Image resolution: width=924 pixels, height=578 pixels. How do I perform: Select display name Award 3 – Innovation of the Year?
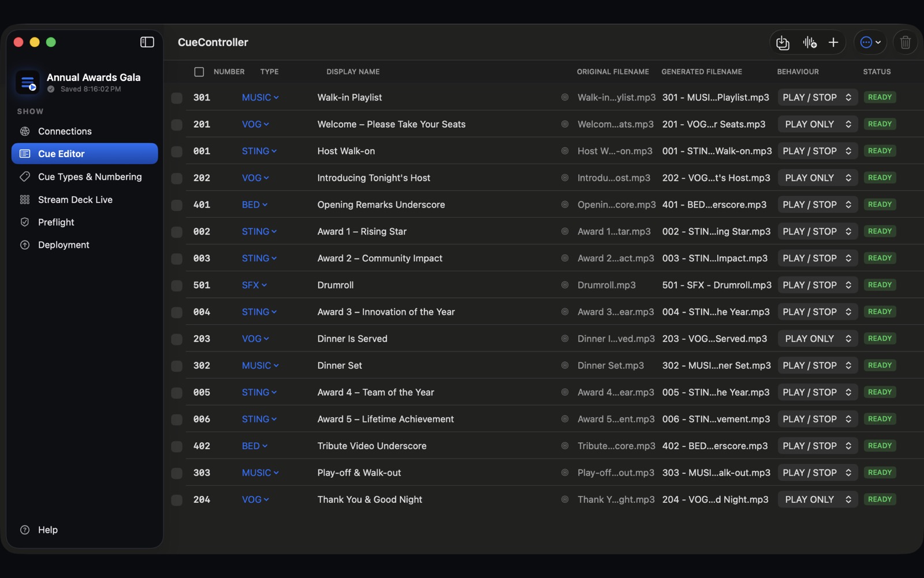386,312
